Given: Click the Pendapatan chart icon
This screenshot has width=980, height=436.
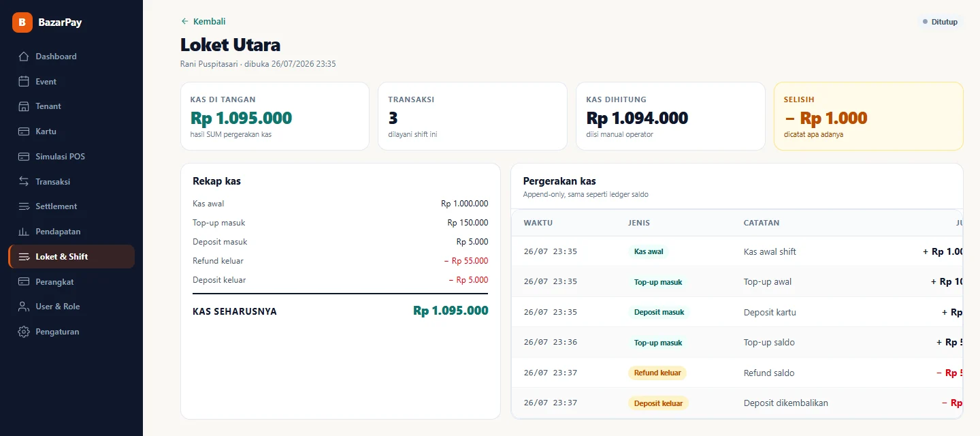Looking at the screenshot, I should point(24,232).
